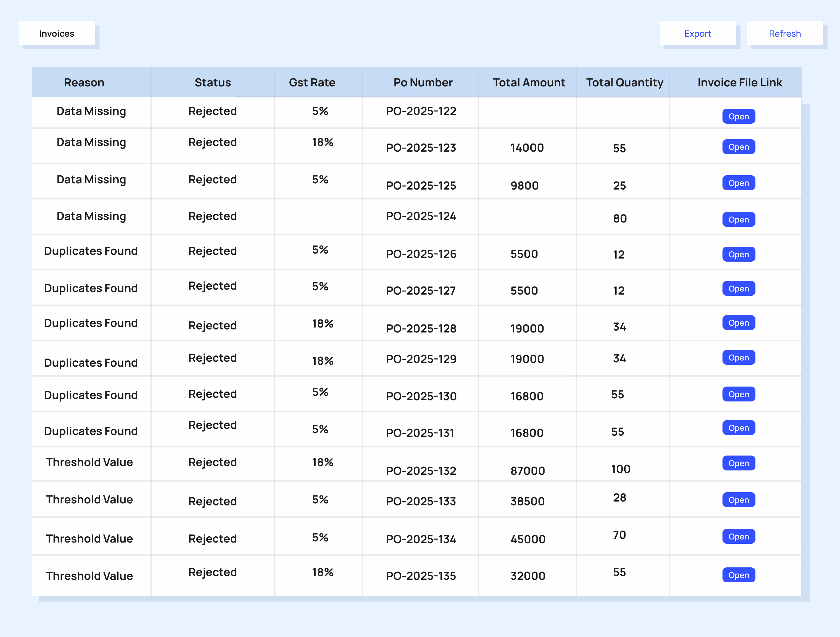The height and width of the screenshot is (637, 840).
Task: Open invoice file for PO-2025-128
Action: pyautogui.click(x=738, y=323)
